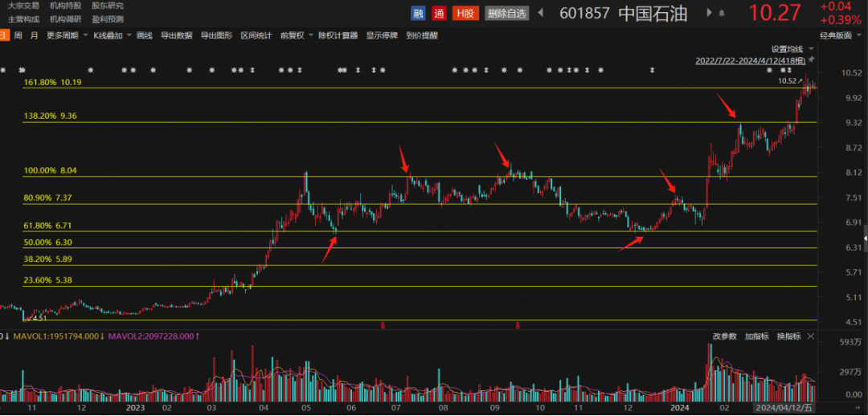This screenshot has width=868, height=416.
Task: Open the K线叠加 overlay dropdown
Action: click(112, 35)
